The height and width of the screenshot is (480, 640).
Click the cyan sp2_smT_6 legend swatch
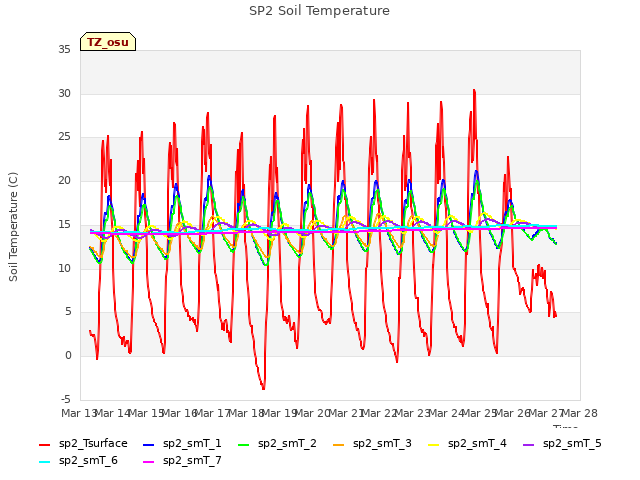pos(44,462)
